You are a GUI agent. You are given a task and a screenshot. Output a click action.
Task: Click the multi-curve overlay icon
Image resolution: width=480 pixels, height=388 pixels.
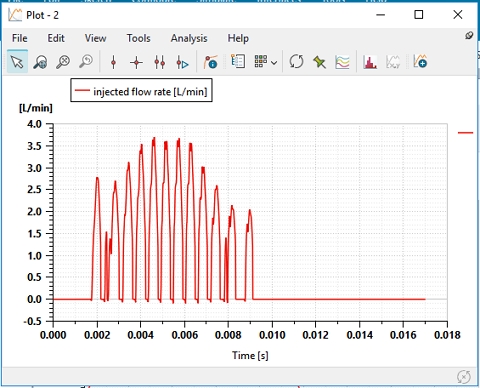[x=342, y=62]
